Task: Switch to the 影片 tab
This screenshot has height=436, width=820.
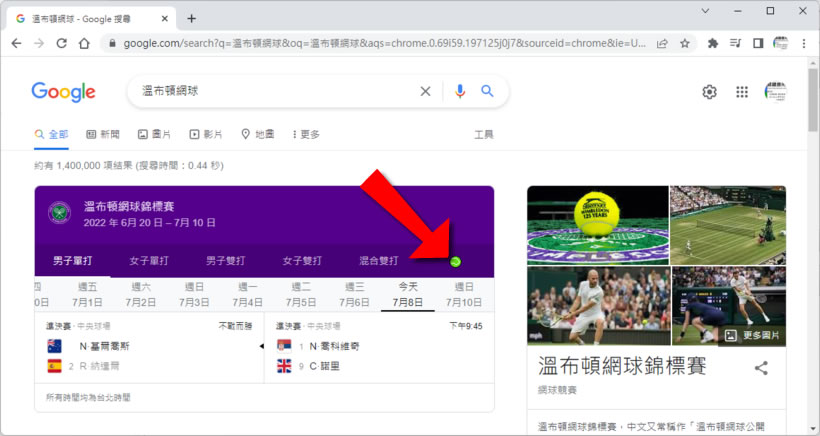Action: [x=206, y=134]
